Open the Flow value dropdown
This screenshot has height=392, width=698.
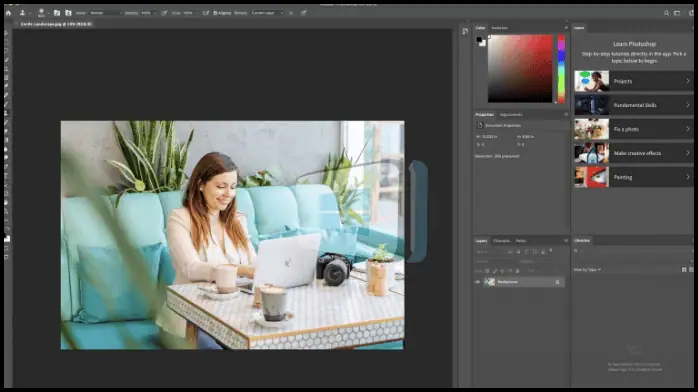pyautogui.click(x=190, y=13)
